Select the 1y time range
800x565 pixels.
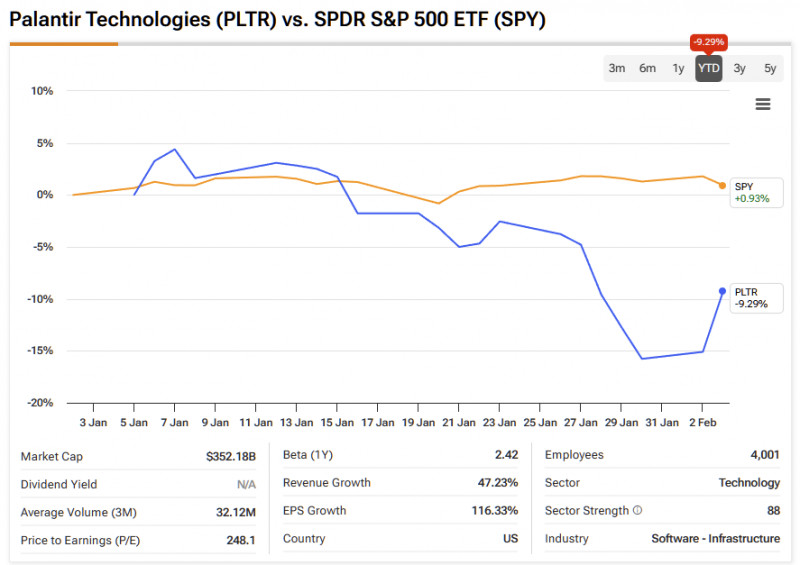pos(678,68)
